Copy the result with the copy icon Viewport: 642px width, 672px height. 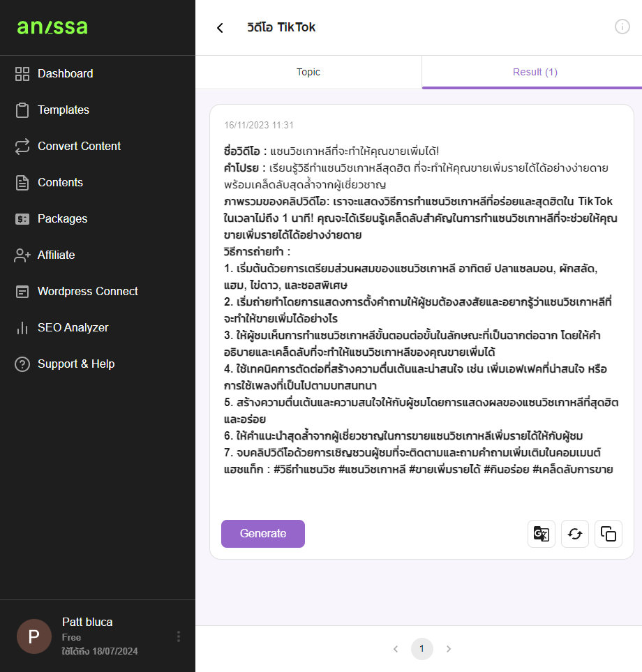pos(608,534)
